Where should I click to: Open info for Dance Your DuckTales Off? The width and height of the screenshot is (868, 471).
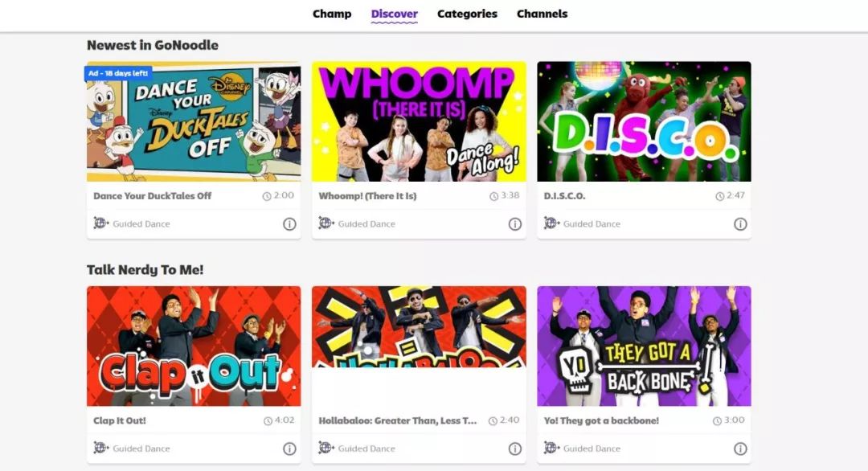tap(289, 224)
